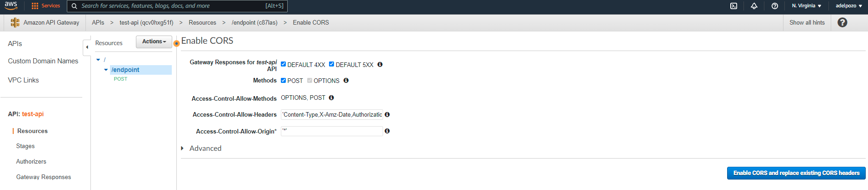Click the AWS logo home icon
Viewport: 868px width, 190px height.
(x=11, y=5)
